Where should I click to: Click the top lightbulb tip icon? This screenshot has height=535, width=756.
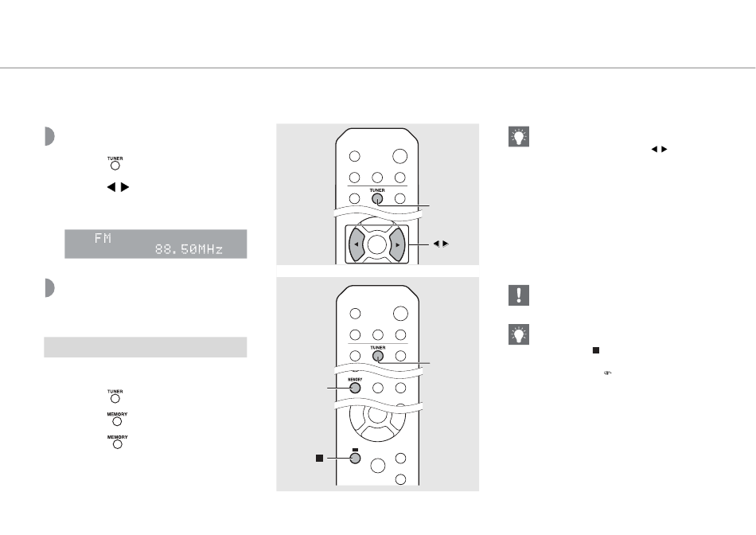(517, 139)
